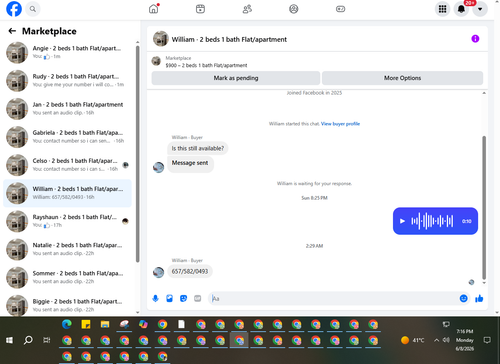Image resolution: width=500 pixels, height=364 pixels.
Task: Open Rayshaun's conversation
Action: (68, 221)
